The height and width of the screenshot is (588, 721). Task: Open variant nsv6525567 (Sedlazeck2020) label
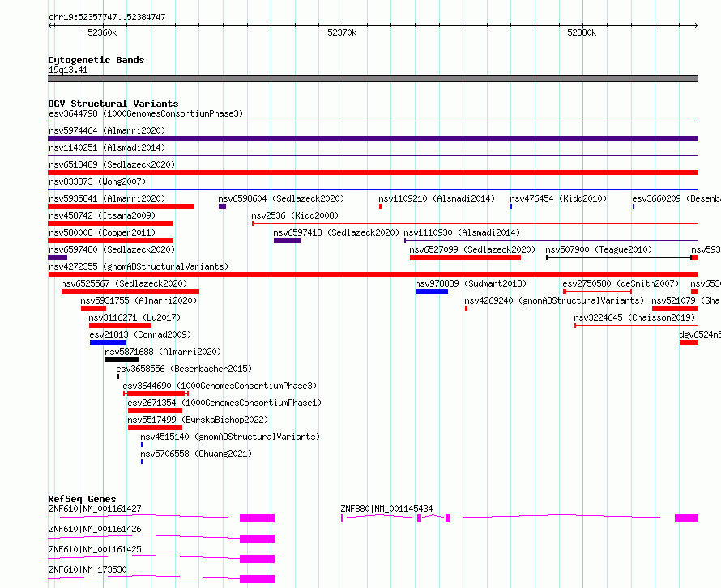tap(124, 283)
